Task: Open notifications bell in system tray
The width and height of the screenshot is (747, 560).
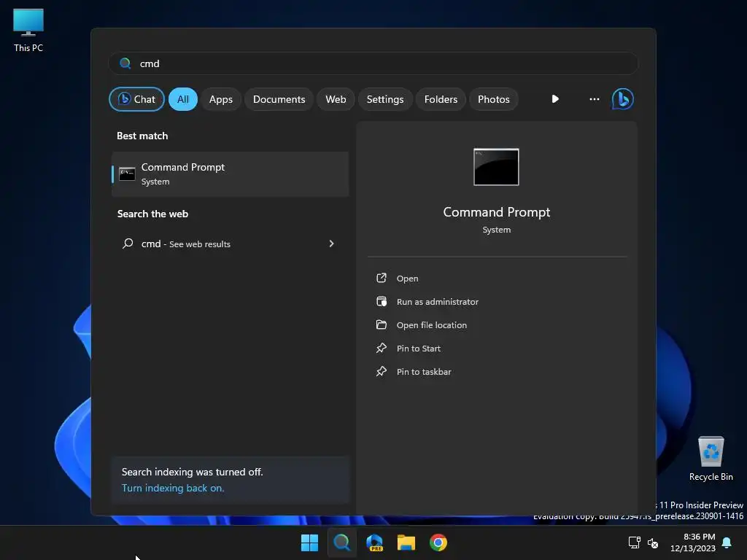Action: coord(727,542)
